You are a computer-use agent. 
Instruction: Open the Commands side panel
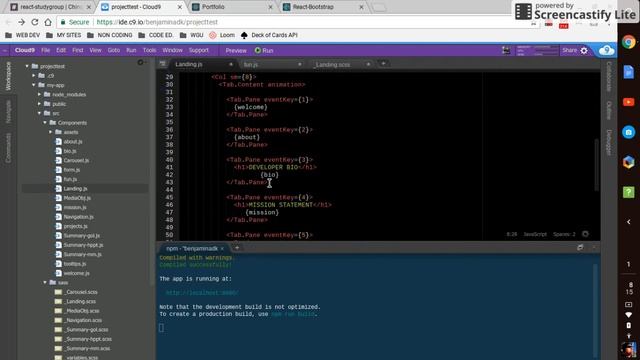tap(8, 148)
